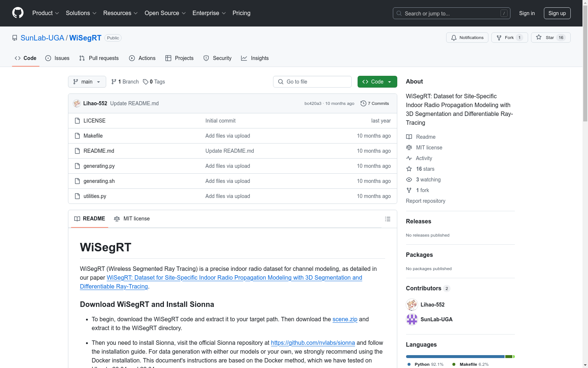Expand the Product menu
Viewport: 588px width, 368px height.
(46, 13)
